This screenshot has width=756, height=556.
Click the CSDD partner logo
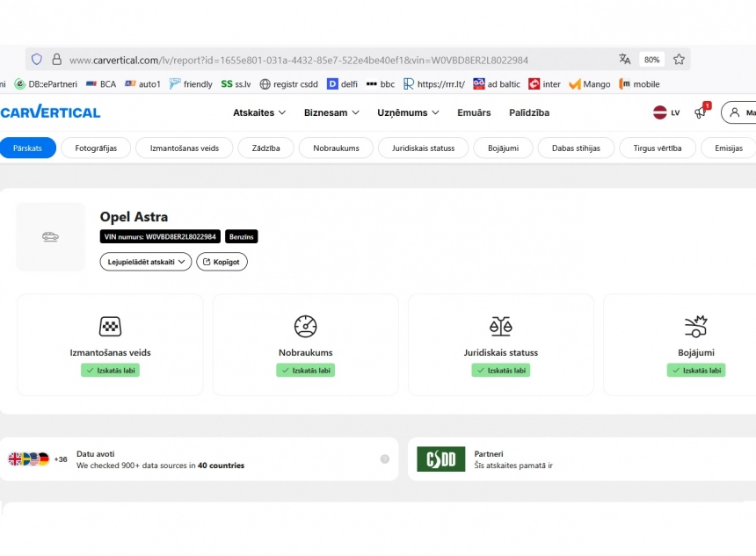pyautogui.click(x=441, y=459)
